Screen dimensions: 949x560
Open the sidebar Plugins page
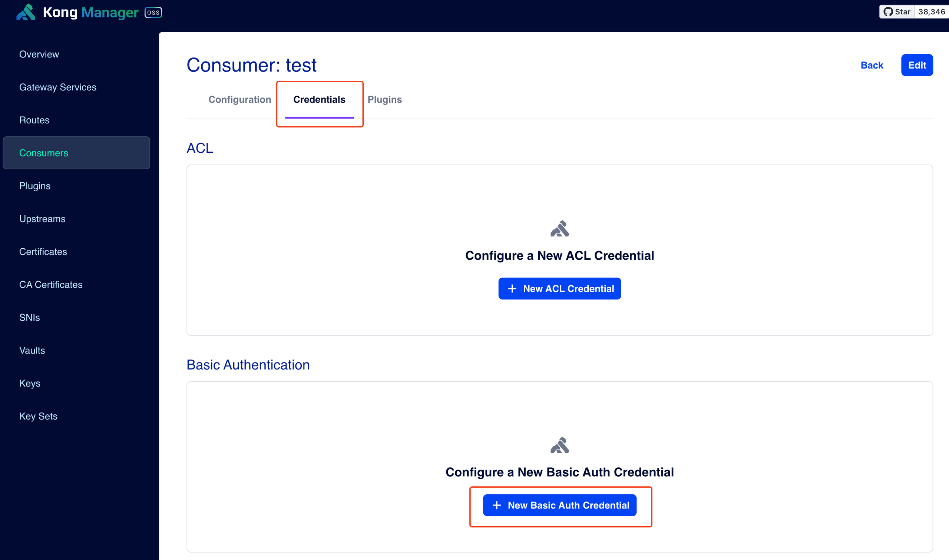pyautogui.click(x=35, y=186)
